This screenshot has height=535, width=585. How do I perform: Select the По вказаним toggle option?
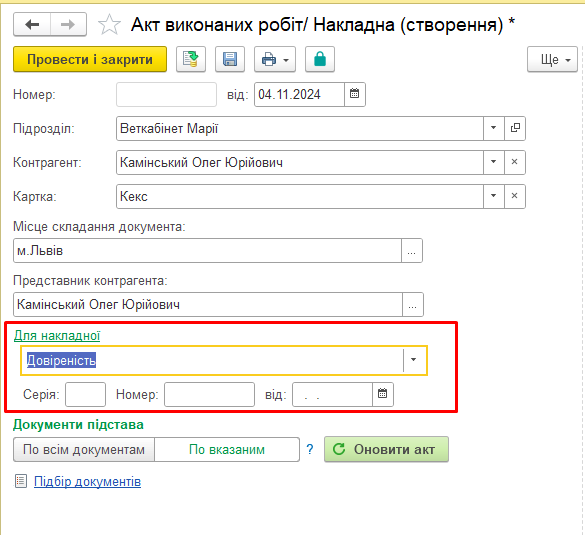tap(227, 450)
